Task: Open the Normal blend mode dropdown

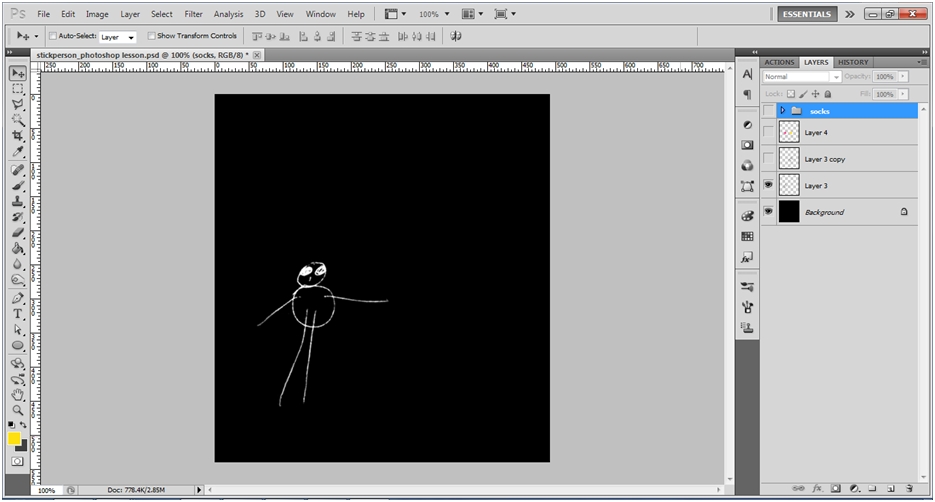Action: click(801, 76)
